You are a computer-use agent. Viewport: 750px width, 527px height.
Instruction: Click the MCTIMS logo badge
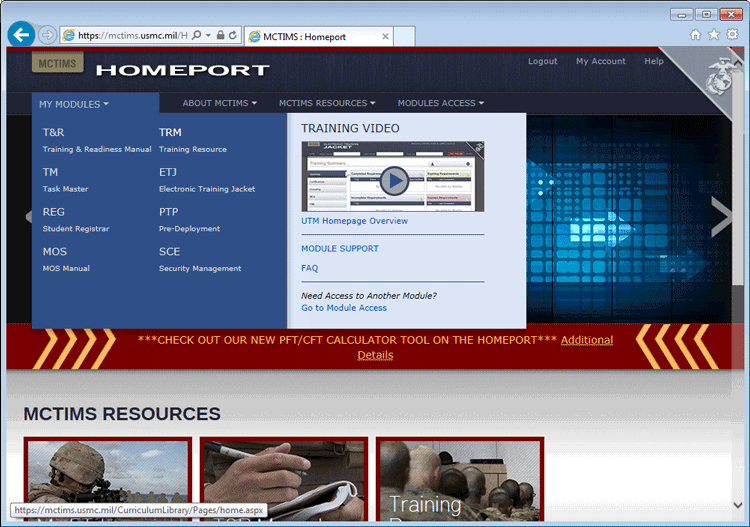[57, 63]
